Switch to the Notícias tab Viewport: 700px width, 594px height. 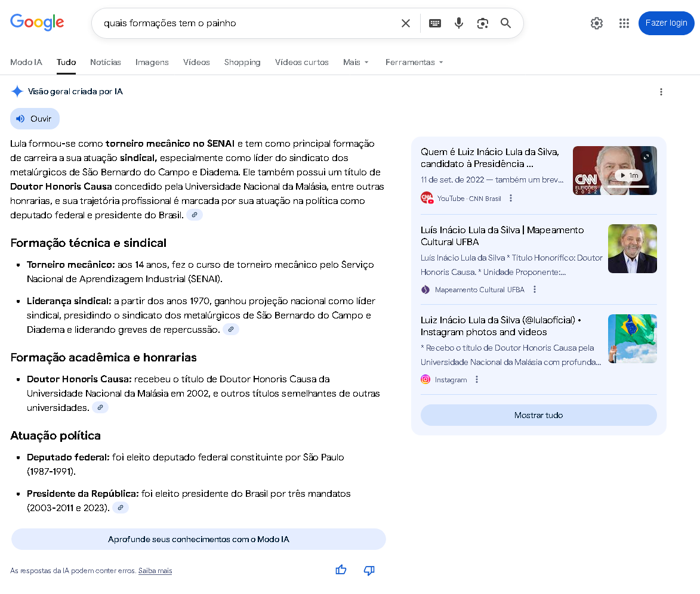[106, 62]
